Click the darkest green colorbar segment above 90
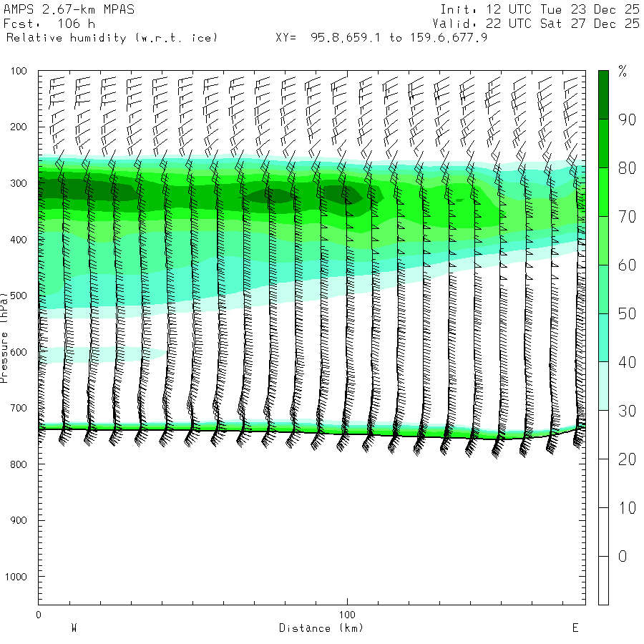The height and width of the screenshot is (644, 644). [603, 95]
